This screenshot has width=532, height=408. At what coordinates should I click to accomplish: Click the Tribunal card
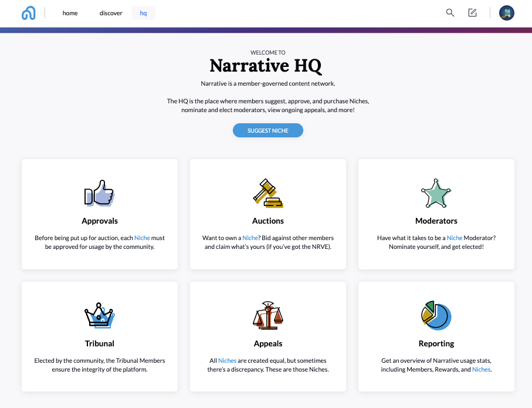tap(99, 337)
